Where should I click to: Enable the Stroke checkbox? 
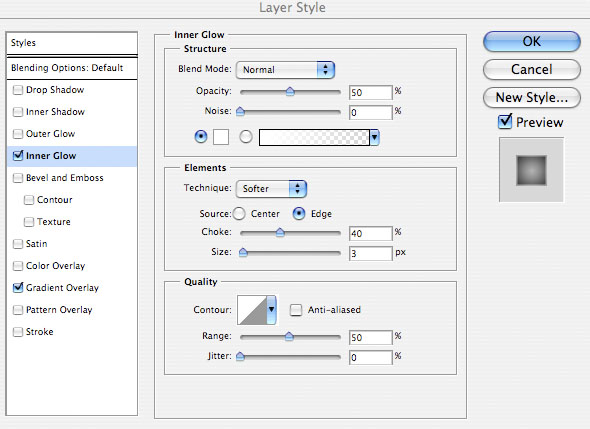[x=18, y=332]
